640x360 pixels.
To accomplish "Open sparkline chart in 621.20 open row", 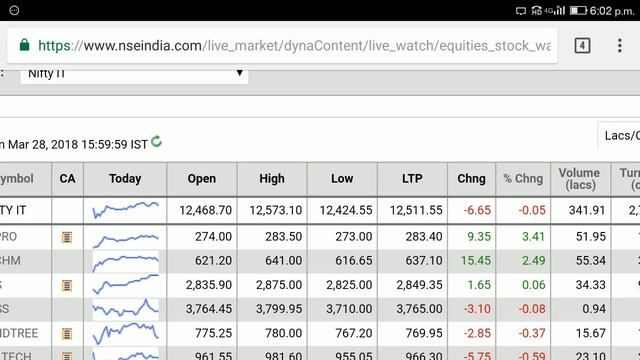I will pos(125,261).
